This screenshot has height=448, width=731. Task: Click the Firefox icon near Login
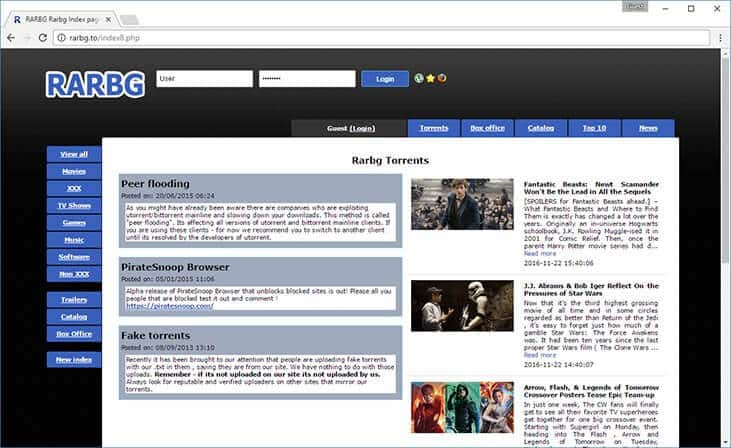(x=441, y=78)
